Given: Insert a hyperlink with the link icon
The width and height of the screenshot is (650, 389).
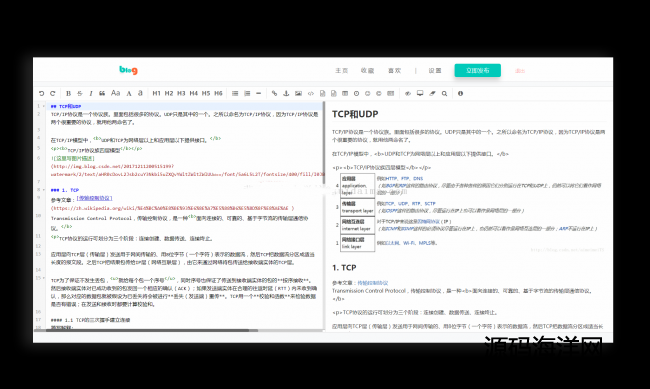Looking at the screenshot, I should [x=274, y=93].
